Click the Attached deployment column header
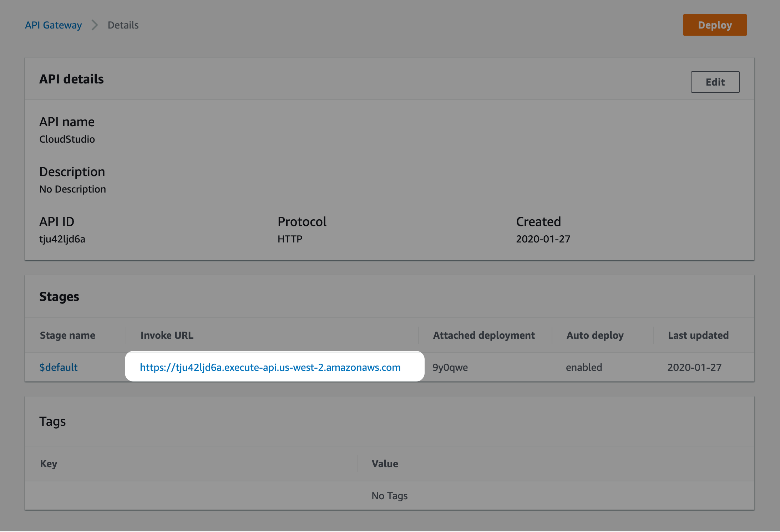The width and height of the screenshot is (780, 532). coord(484,335)
